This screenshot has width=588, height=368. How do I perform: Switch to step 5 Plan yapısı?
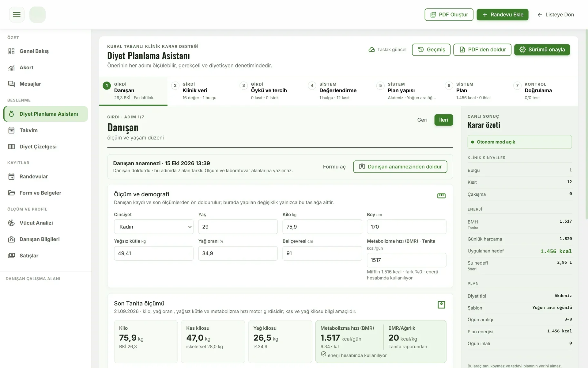(407, 91)
